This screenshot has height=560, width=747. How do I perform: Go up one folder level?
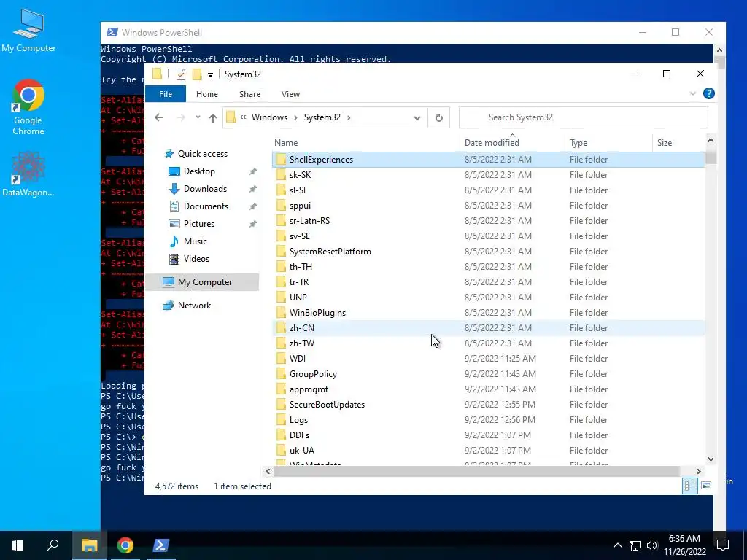click(x=213, y=117)
